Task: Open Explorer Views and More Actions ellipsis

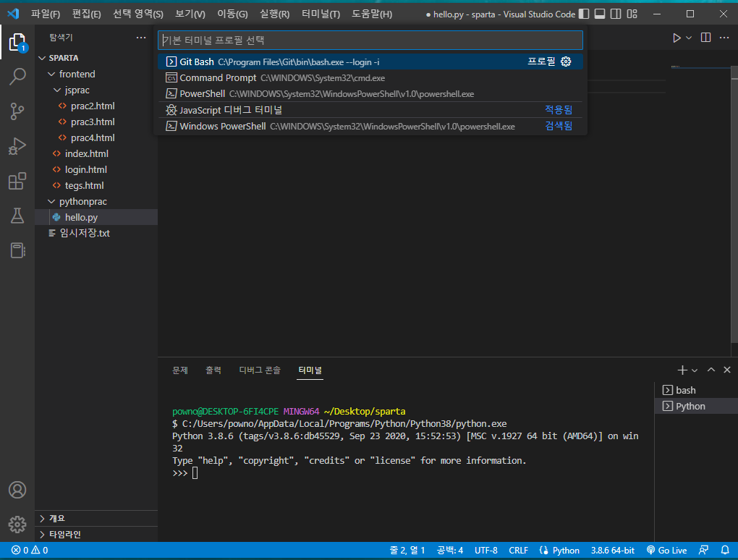Action: (x=141, y=38)
